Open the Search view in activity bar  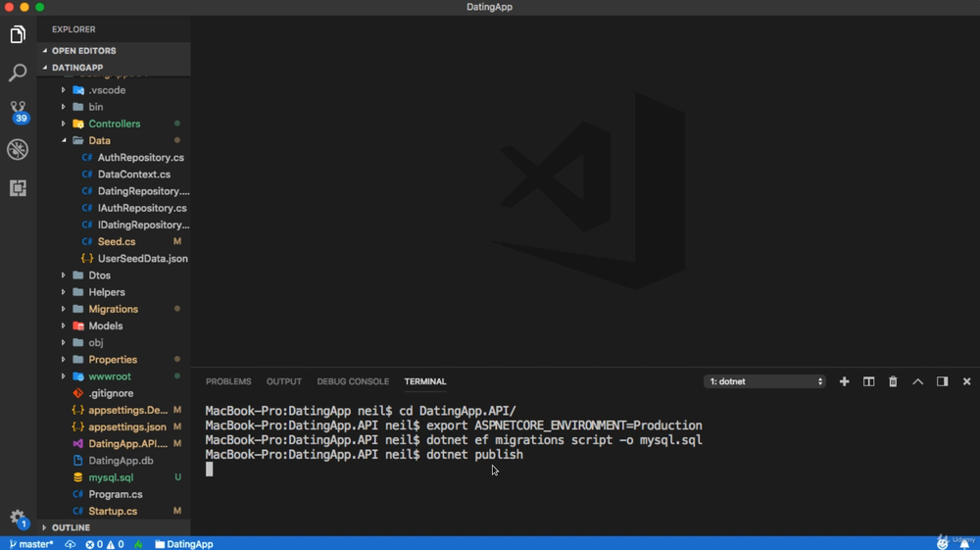[x=18, y=73]
